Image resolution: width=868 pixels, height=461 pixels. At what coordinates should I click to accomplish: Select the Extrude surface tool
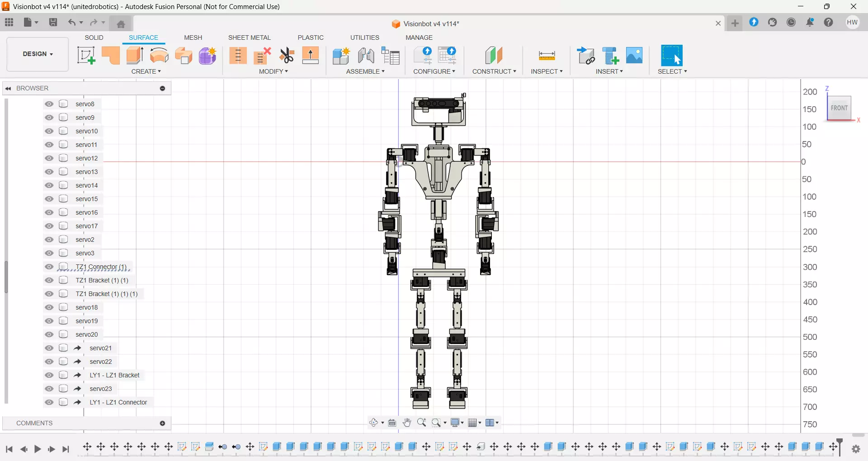tap(111, 56)
